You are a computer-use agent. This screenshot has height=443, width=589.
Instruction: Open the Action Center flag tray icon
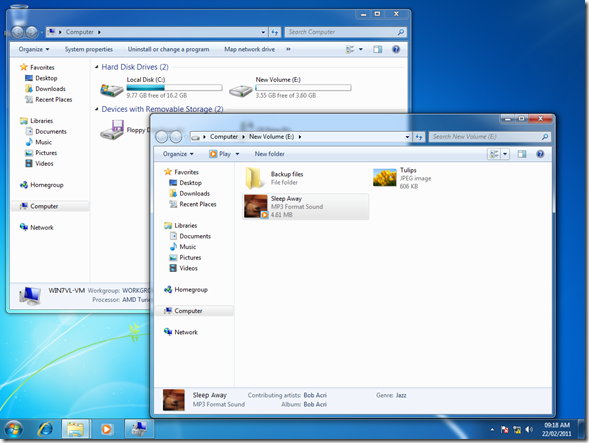[x=504, y=429]
